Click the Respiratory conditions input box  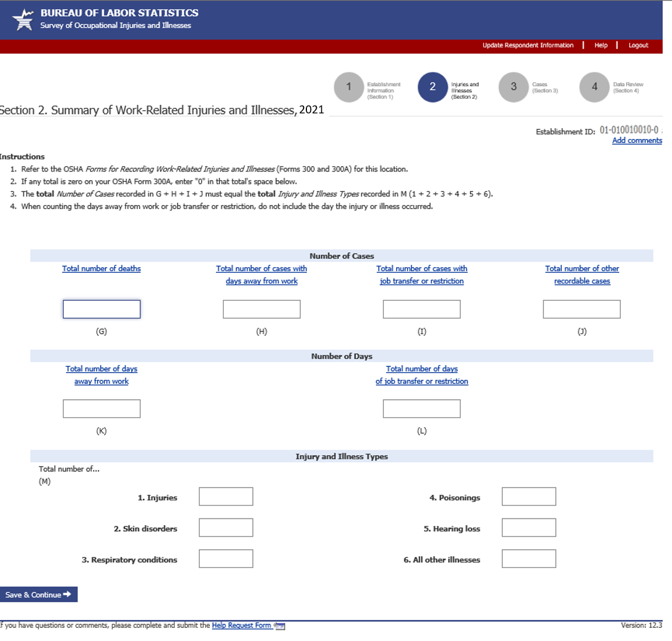pos(226,559)
